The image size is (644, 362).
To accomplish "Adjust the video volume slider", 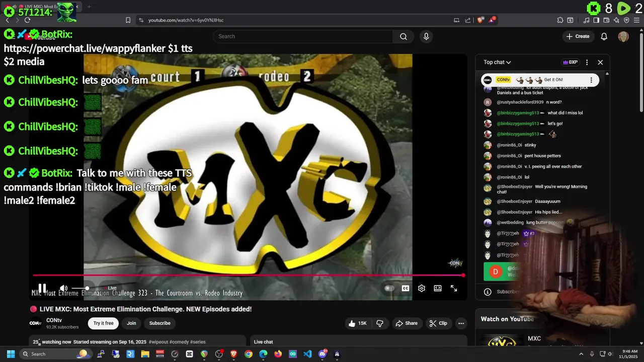I will click(80, 288).
